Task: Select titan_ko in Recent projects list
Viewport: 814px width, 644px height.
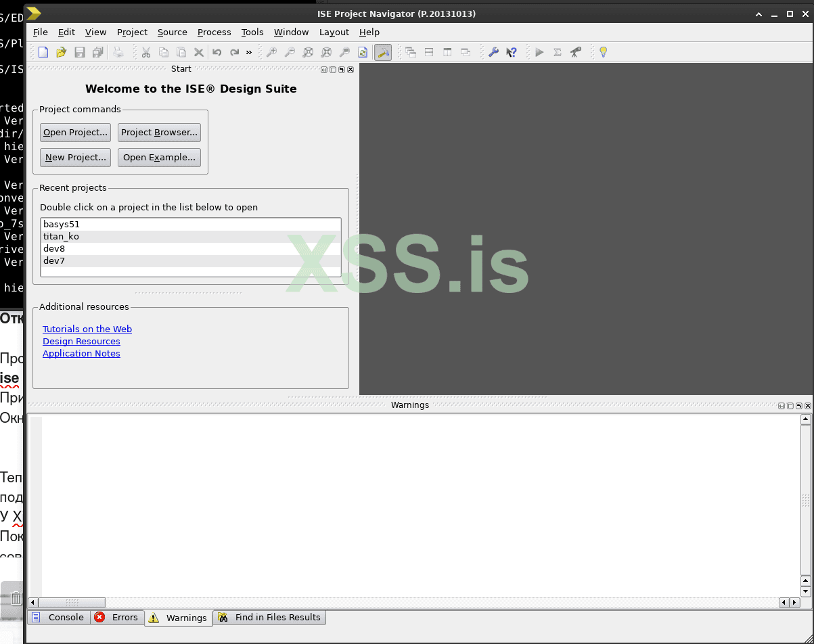Action: [61, 236]
